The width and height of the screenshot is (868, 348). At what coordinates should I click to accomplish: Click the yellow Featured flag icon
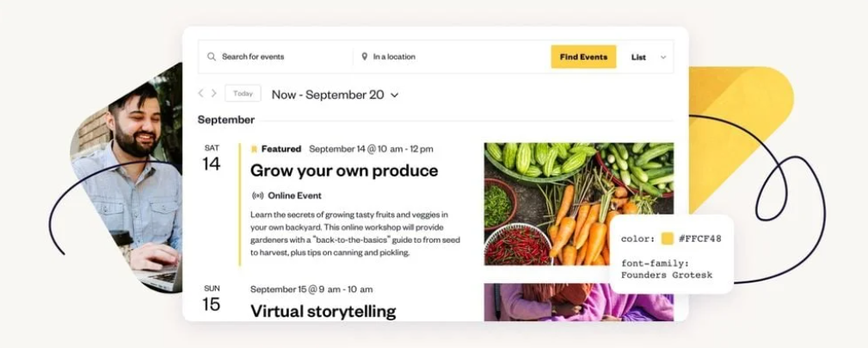(x=254, y=149)
